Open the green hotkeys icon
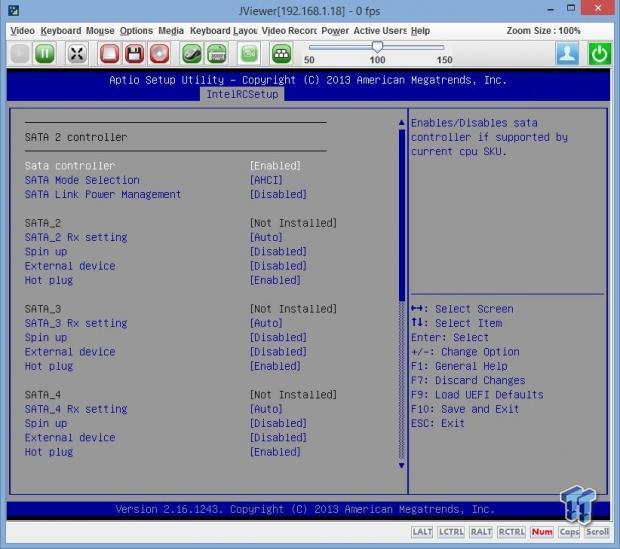Viewport: 620px width, 549px height. pos(282,53)
